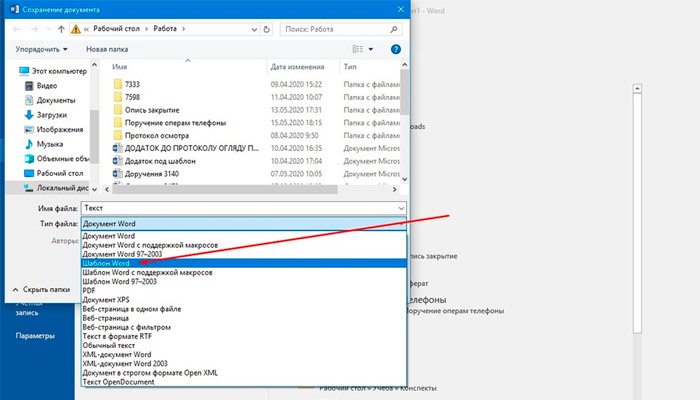
Task: Click the Поиск: Работа search field
Action: (341, 29)
